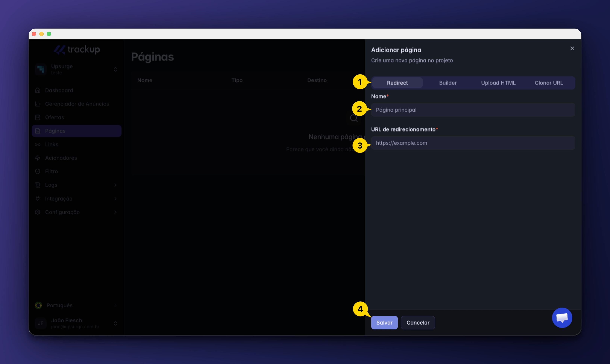The width and height of the screenshot is (610, 364).
Task: Open the Português language selector
Action: point(77,305)
